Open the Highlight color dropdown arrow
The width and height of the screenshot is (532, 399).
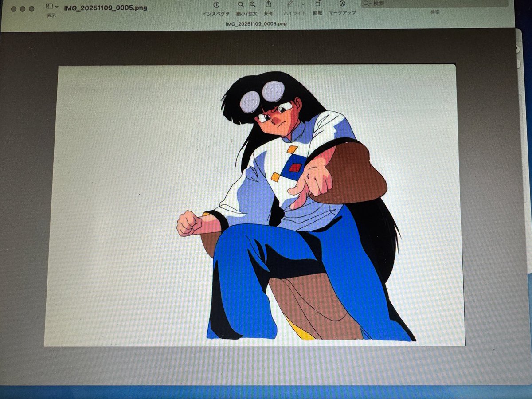pyautogui.click(x=302, y=4)
